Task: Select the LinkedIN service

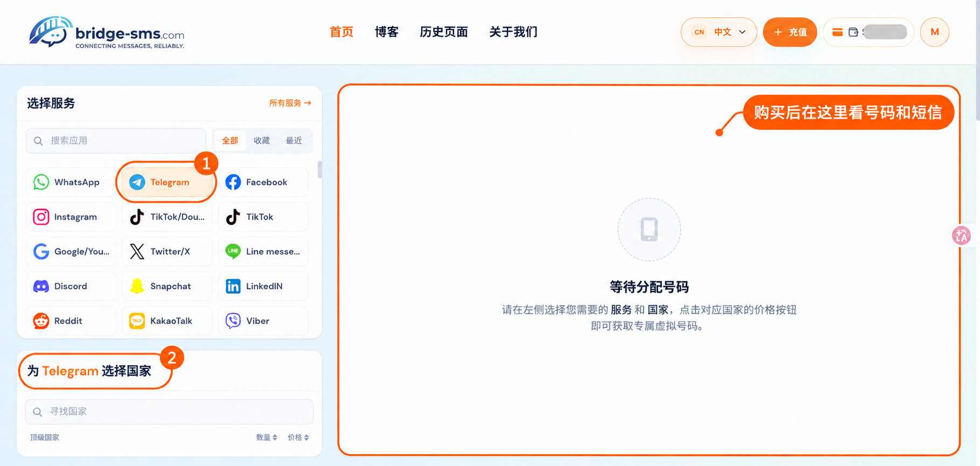Action: tap(263, 286)
